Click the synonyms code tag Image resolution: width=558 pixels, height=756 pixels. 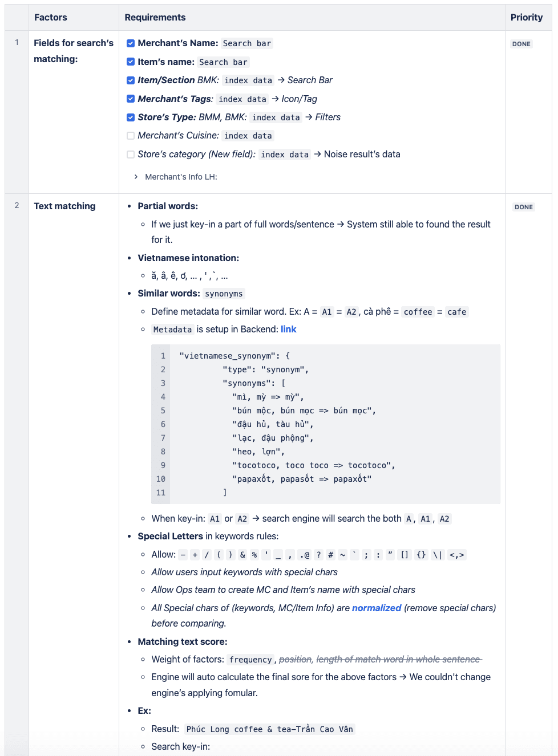click(224, 294)
